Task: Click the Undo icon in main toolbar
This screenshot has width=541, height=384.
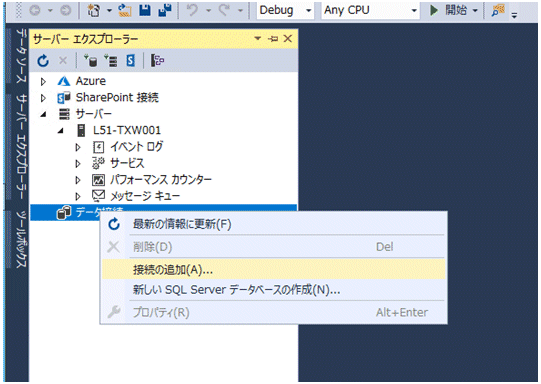Action: click(x=193, y=10)
